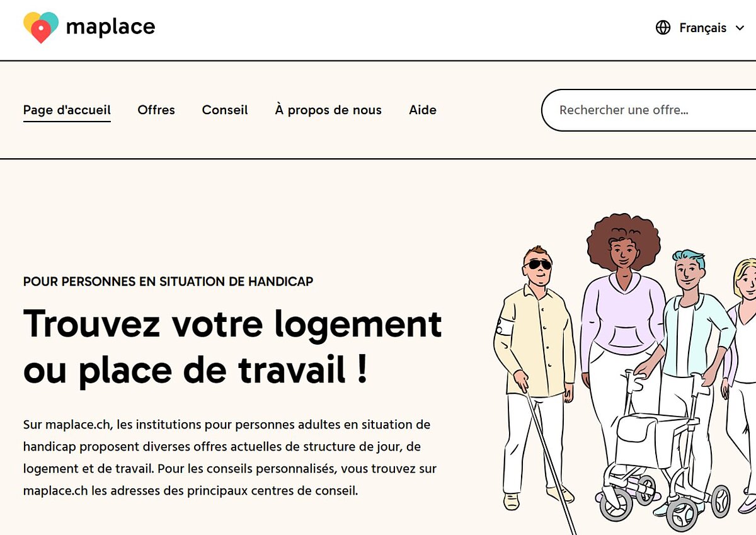Open the Aide help page

[422, 110]
